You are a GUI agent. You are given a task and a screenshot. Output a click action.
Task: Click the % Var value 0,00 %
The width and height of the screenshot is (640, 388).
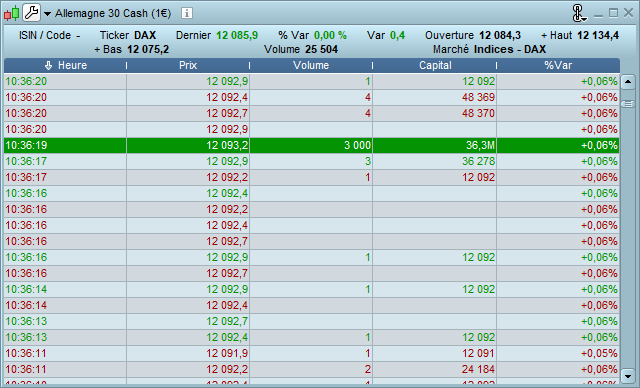[x=330, y=35]
